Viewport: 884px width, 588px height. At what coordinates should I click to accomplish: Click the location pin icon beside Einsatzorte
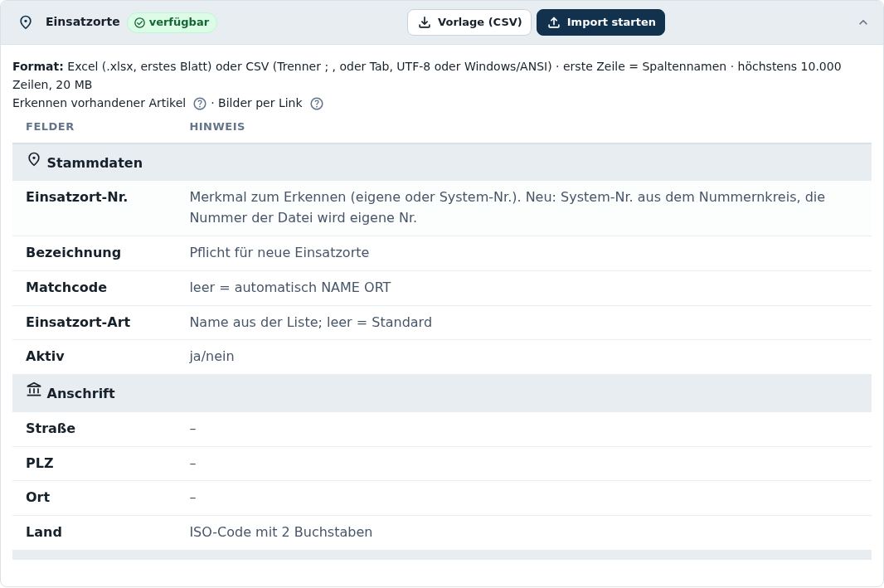click(x=26, y=22)
